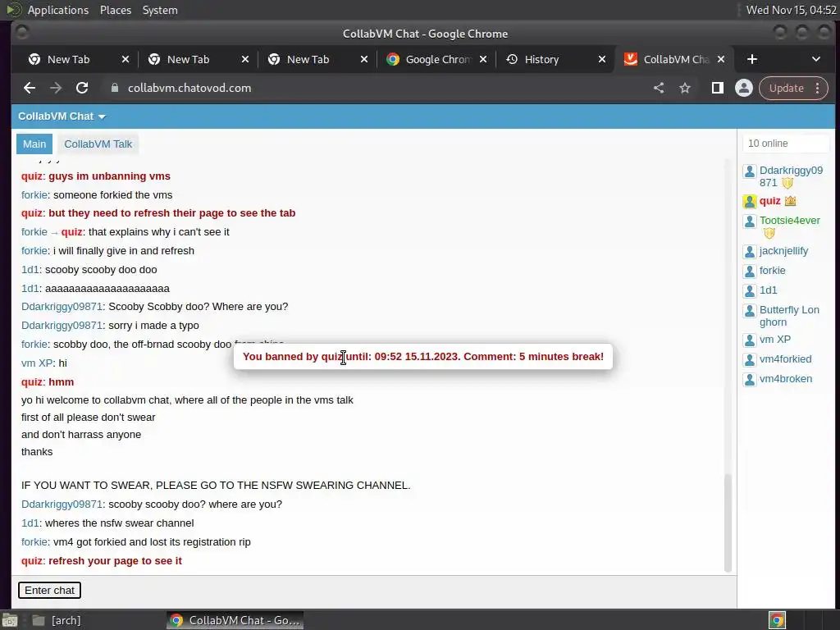Switch to the Google Chrome browser tab
Viewport: 840px width, 630px height.
click(435, 59)
